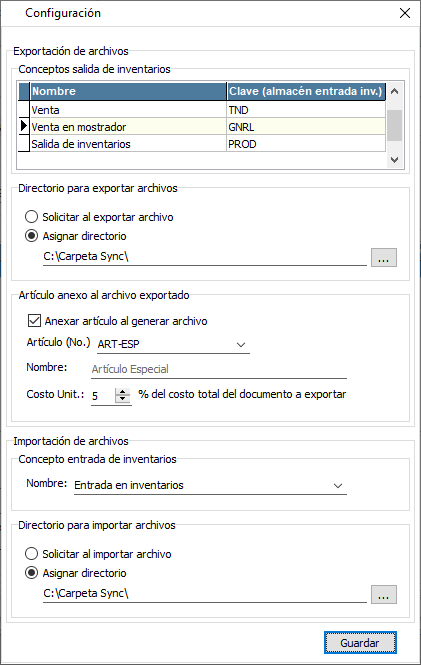
Task: Click the row indicator arrow for 'Venta en mostrador'
Action: [24, 127]
